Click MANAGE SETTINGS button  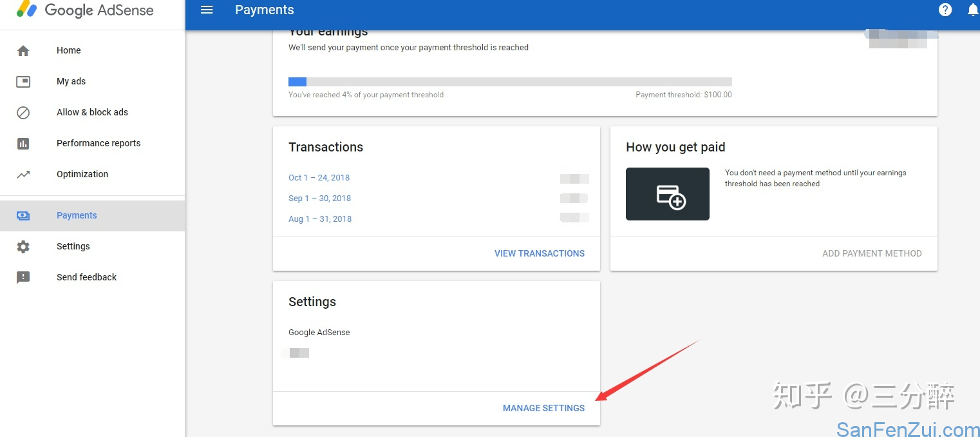(x=544, y=408)
